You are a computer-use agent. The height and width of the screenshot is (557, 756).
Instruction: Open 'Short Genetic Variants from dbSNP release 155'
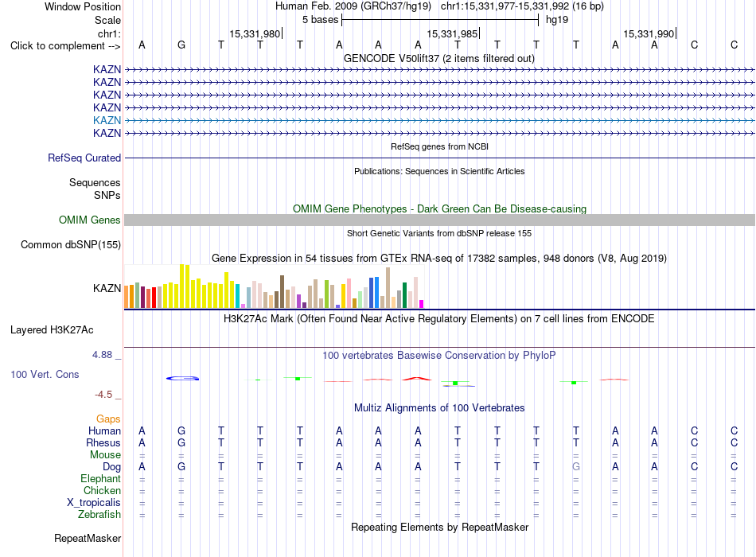[439, 233]
